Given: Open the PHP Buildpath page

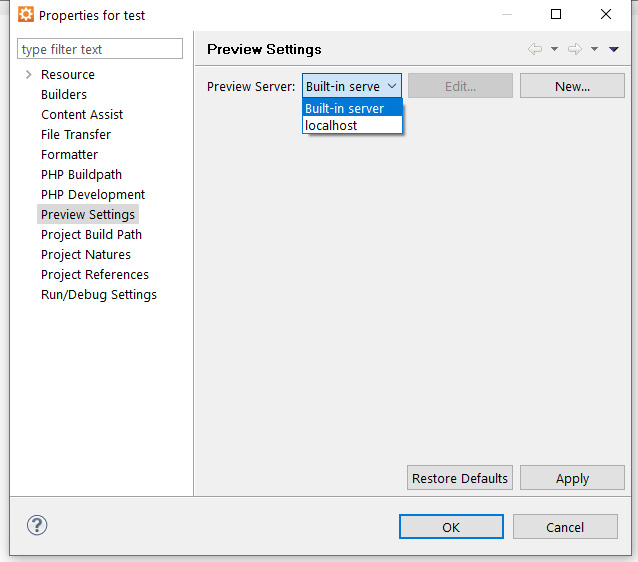Looking at the screenshot, I should pos(81,175).
